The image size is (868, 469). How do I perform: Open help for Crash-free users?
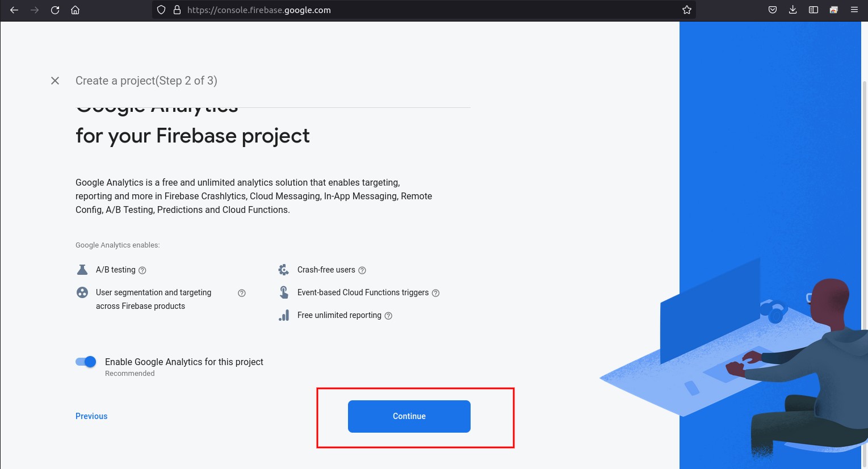point(362,270)
